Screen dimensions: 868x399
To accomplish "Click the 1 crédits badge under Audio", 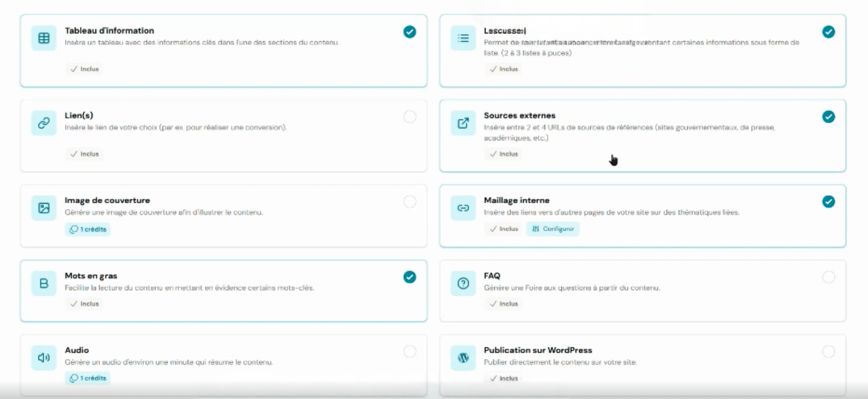I will [87, 378].
